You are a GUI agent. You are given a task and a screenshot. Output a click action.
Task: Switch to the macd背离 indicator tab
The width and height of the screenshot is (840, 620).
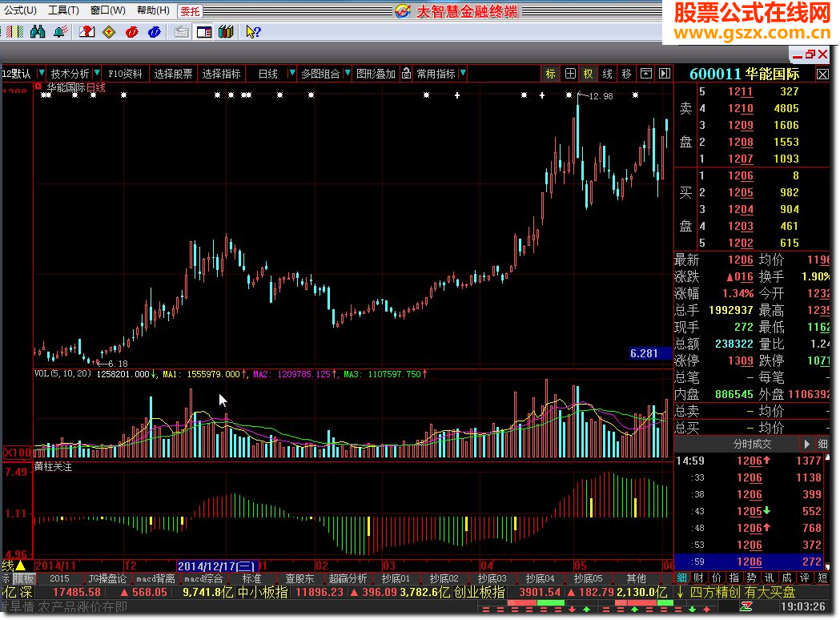point(155,578)
